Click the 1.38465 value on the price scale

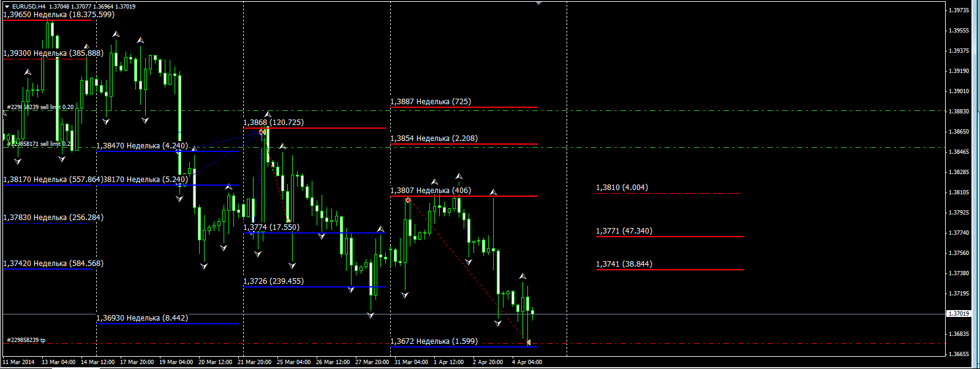point(959,152)
